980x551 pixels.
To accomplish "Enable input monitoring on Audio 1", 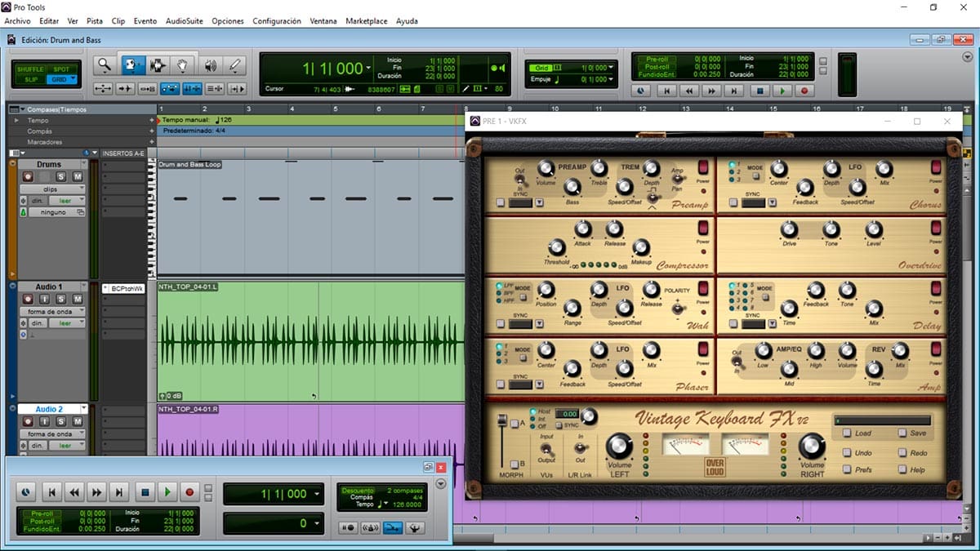I will pos(44,300).
